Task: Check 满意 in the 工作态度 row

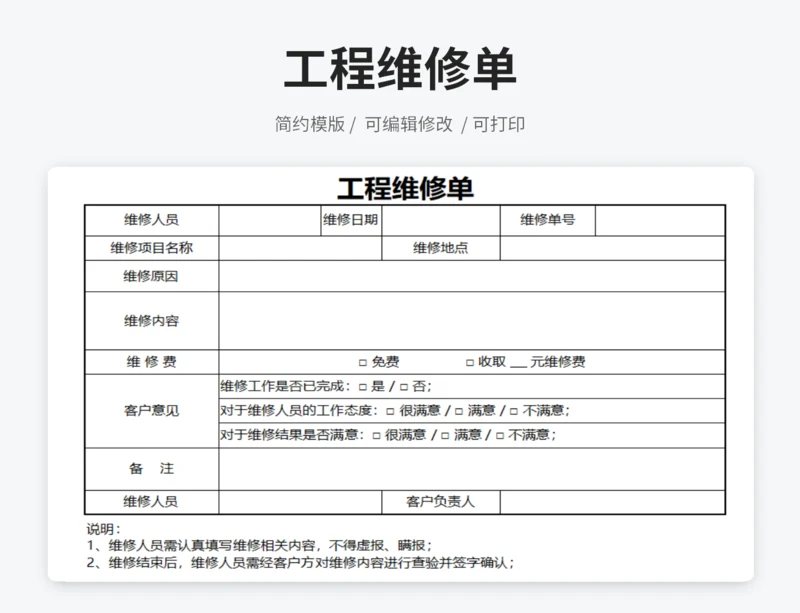Action: (459, 411)
